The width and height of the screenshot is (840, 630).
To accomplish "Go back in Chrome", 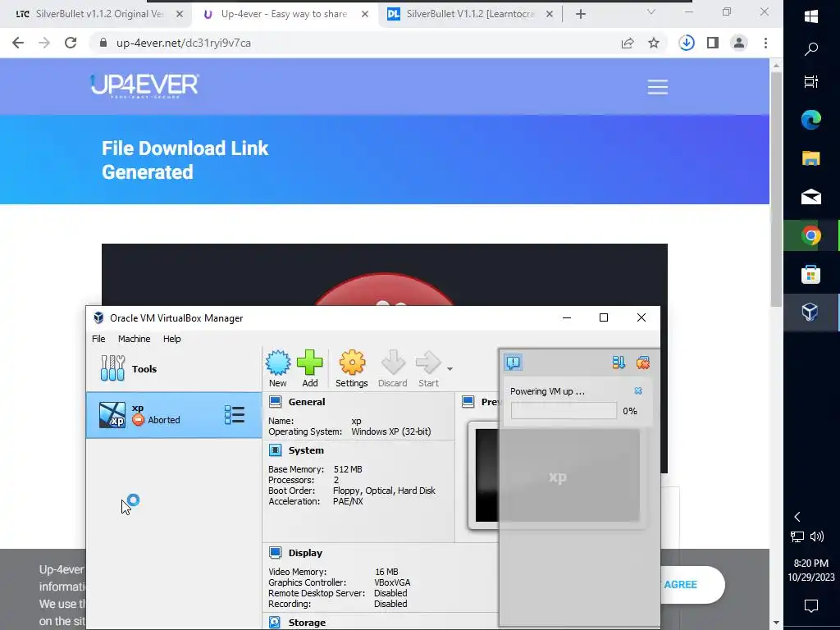I will pos(18,43).
